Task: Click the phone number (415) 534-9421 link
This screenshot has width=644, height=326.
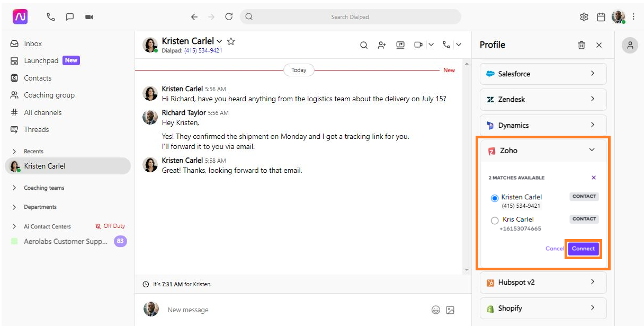Action: 203,51
